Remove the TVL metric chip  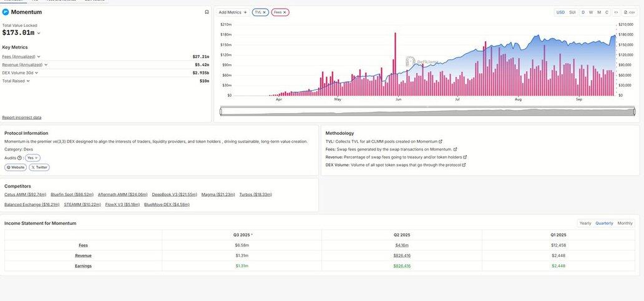(264, 12)
